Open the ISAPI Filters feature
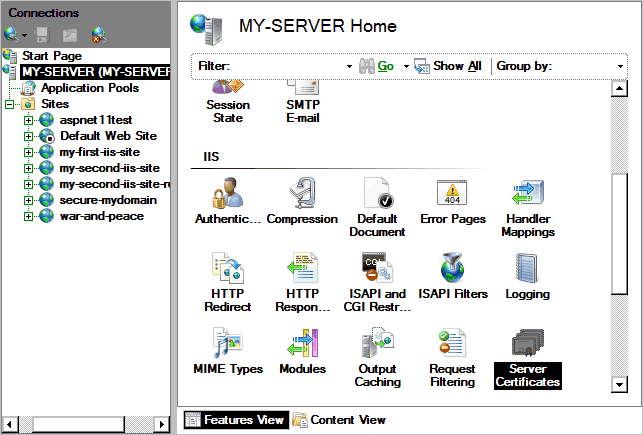 click(453, 276)
